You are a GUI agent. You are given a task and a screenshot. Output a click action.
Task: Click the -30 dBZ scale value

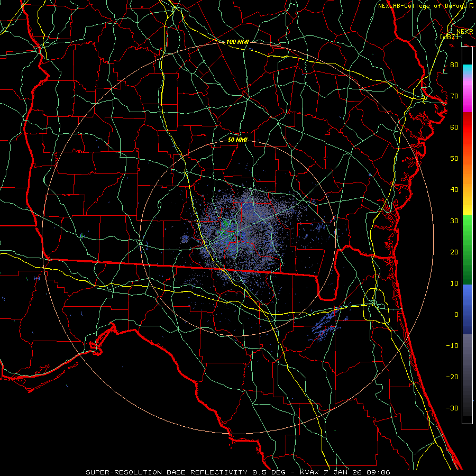452,408
